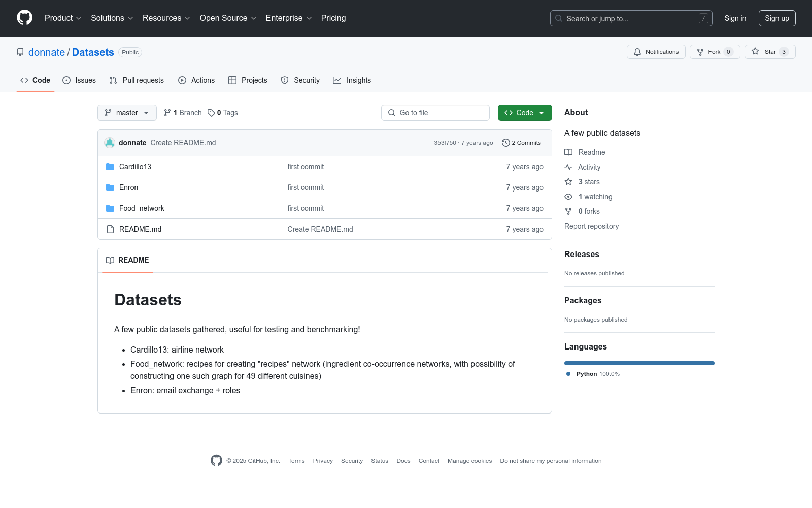Click the Fork count badge

[728, 52]
